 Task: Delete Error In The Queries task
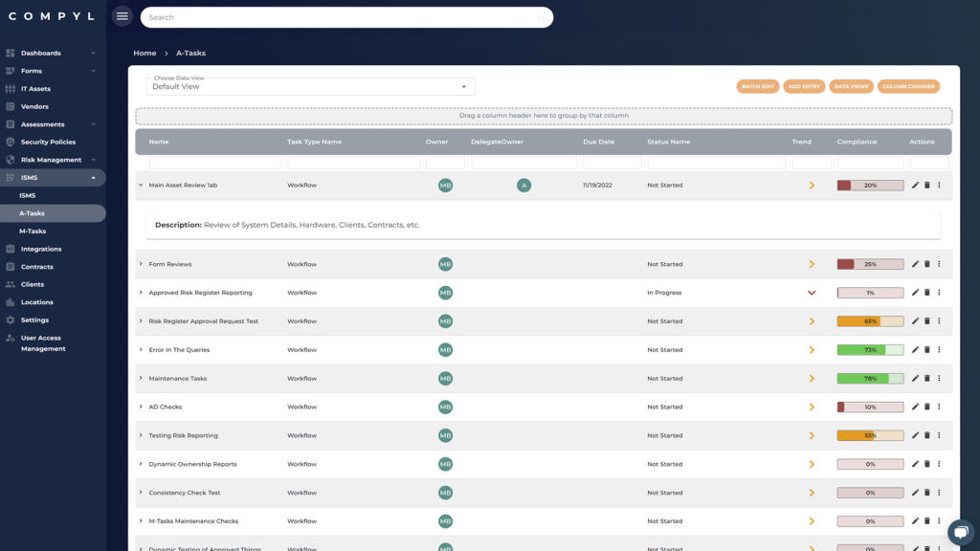(926, 350)
